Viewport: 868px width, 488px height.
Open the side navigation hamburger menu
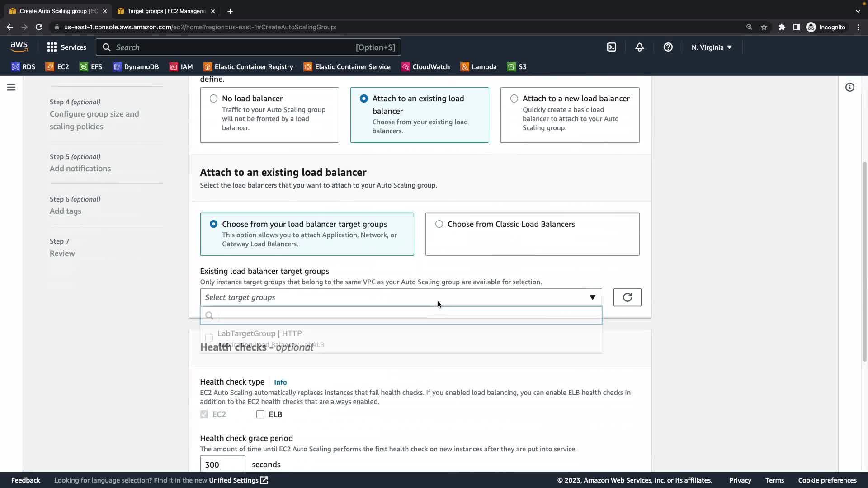coord(11,87)
